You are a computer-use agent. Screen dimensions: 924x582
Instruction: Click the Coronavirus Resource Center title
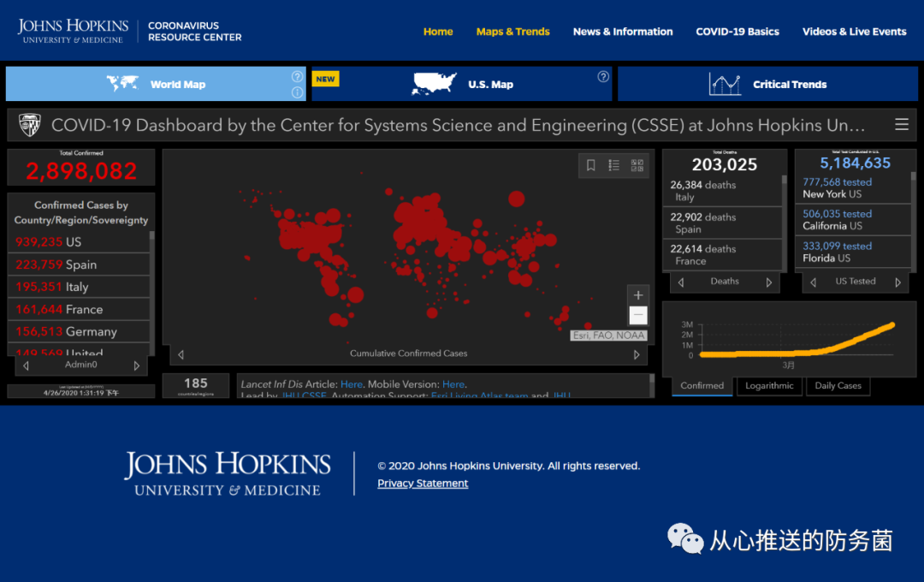(x=194, y=32)
